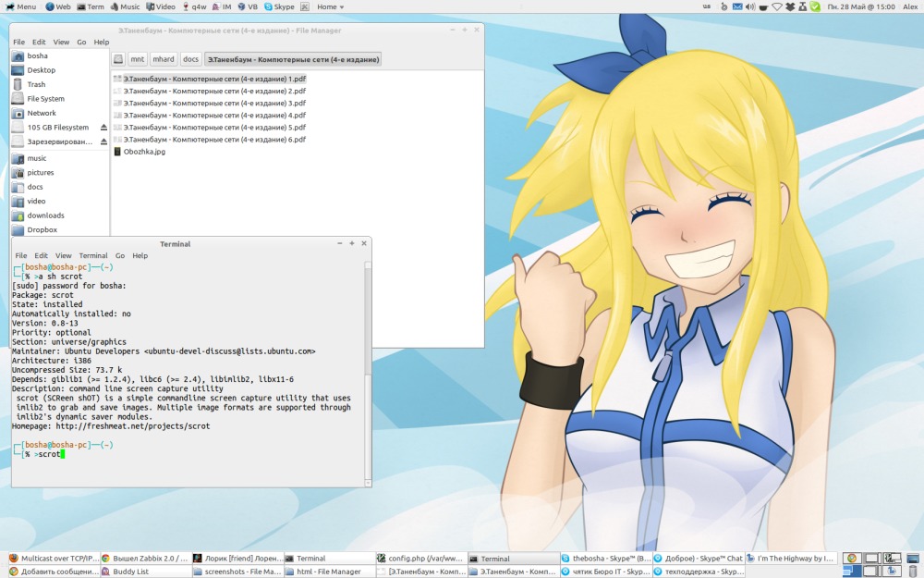Click the 'us' keyboard layout indicator

coord(707,6)
